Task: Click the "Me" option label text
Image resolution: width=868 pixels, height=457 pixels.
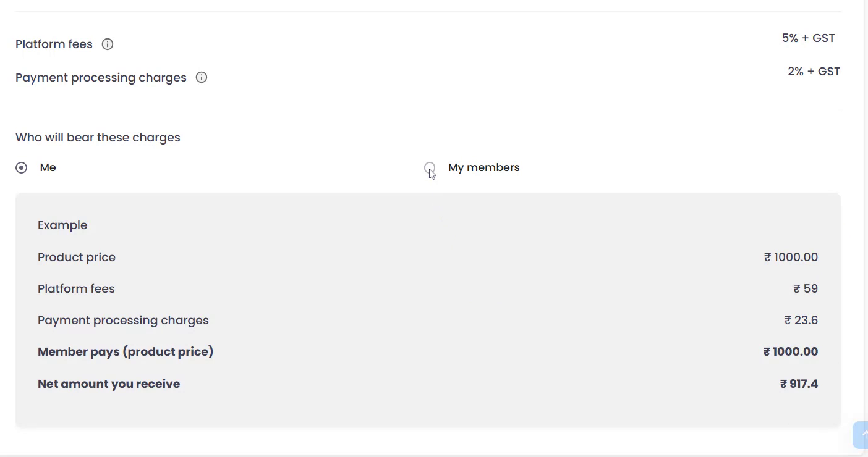Action: 48,168
